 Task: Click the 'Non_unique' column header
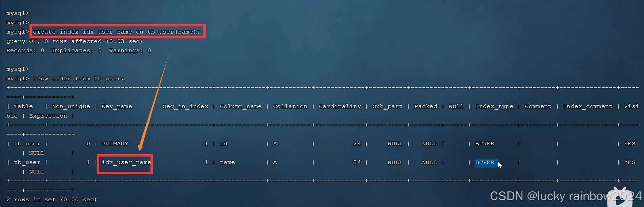click(71, 106)
